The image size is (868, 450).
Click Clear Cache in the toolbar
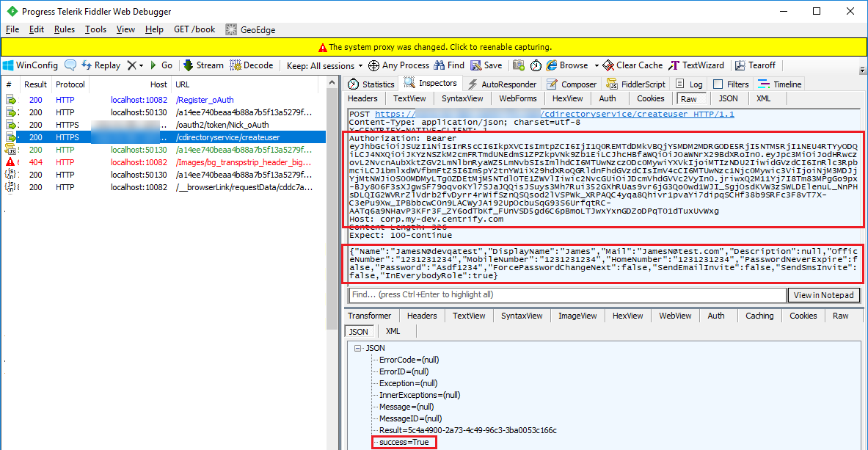click(x=632, y=65)
